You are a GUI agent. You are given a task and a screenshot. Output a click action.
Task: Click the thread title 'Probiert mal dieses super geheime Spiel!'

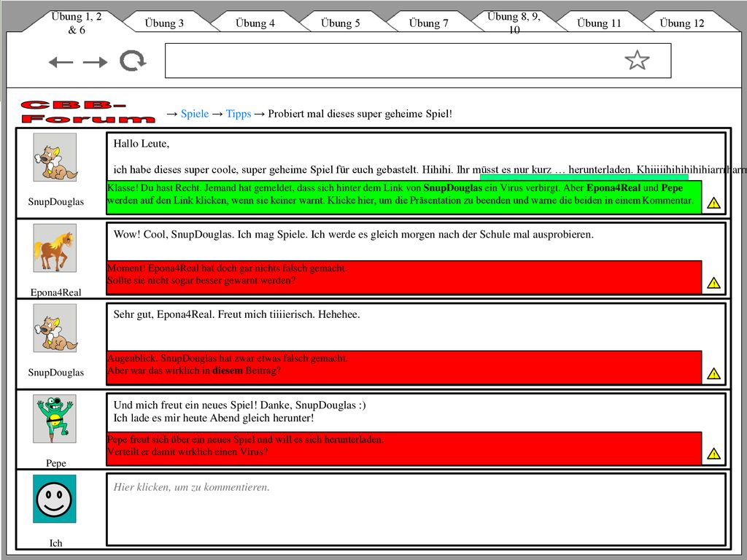tap(360, 114)
